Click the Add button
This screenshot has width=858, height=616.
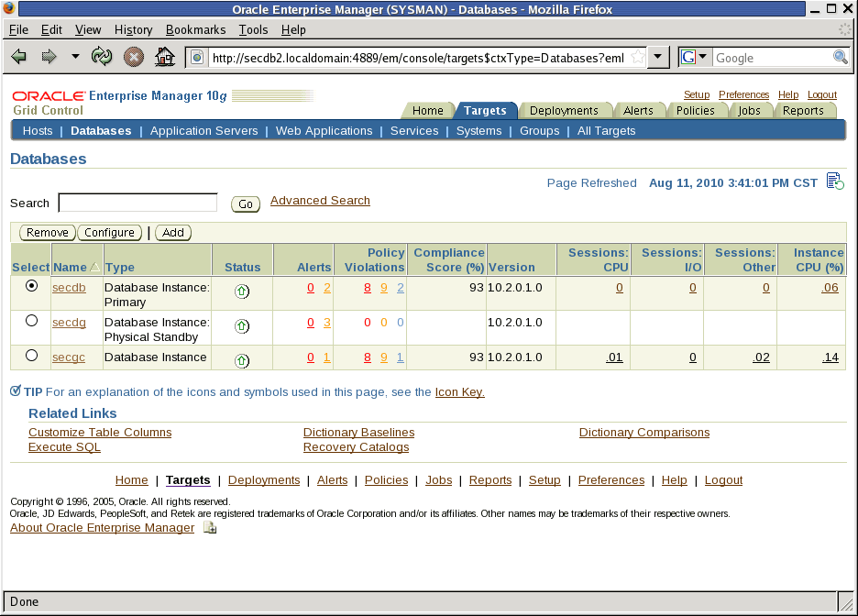pyautogui.click(x=173, y=233)
